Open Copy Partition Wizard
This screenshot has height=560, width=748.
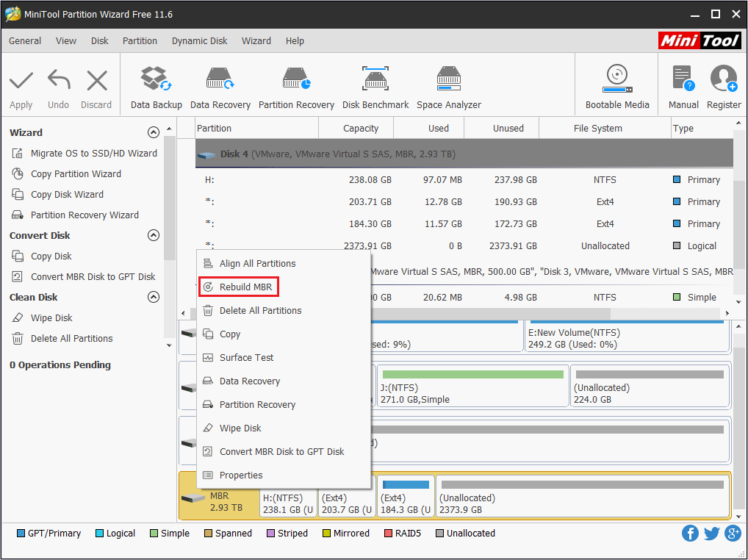tap(66, 173)
